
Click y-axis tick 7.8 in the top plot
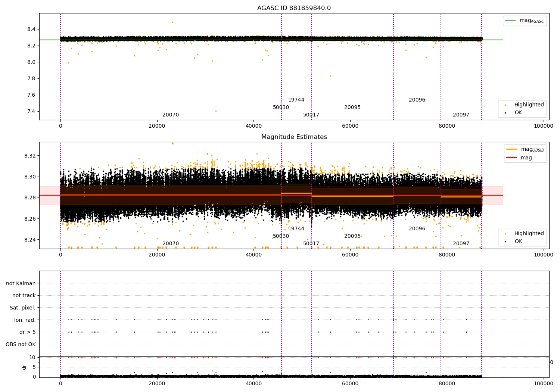[31, 79]
